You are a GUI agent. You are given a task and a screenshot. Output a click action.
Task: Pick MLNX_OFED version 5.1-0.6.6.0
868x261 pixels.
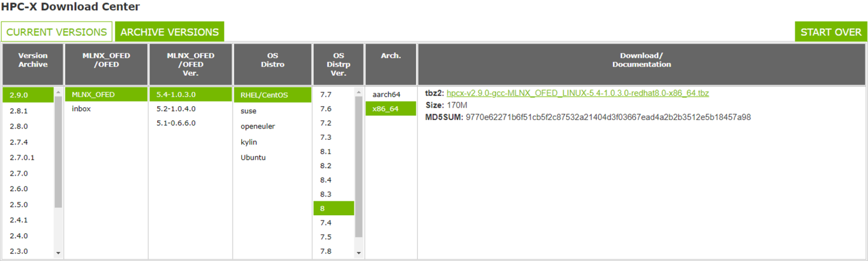(175, 123)
